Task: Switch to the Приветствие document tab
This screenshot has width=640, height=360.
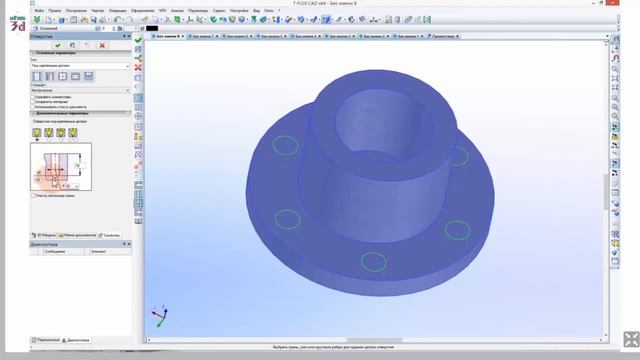Action: 443,36
